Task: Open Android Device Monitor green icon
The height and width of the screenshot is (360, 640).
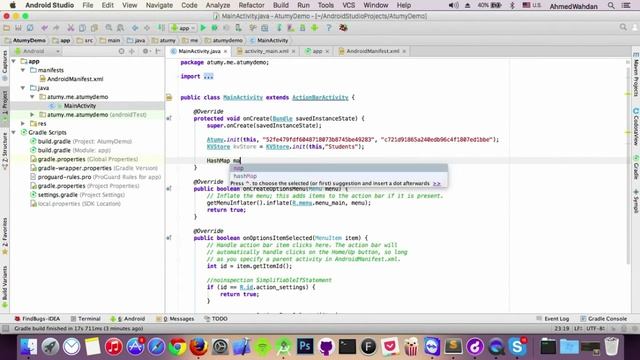Action: [x=314, y=28]
